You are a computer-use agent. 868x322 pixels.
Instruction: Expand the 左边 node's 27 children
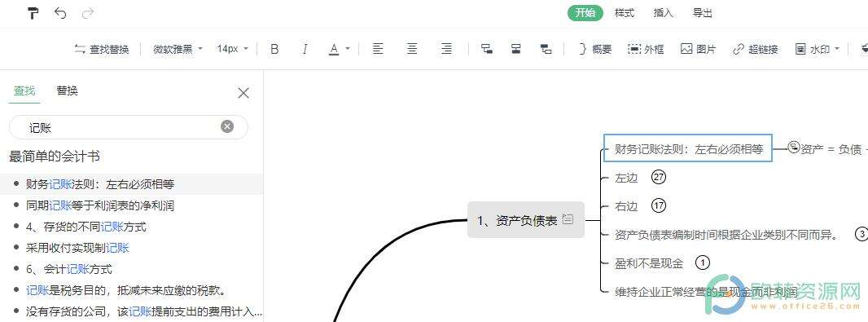click(658, 178)
